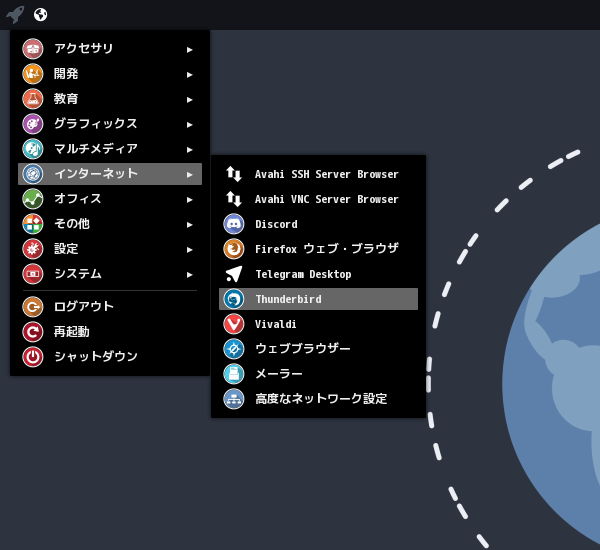The image size is (600, 550).
Task: Click the マルチメディア music icon
Action: (33, 149)
